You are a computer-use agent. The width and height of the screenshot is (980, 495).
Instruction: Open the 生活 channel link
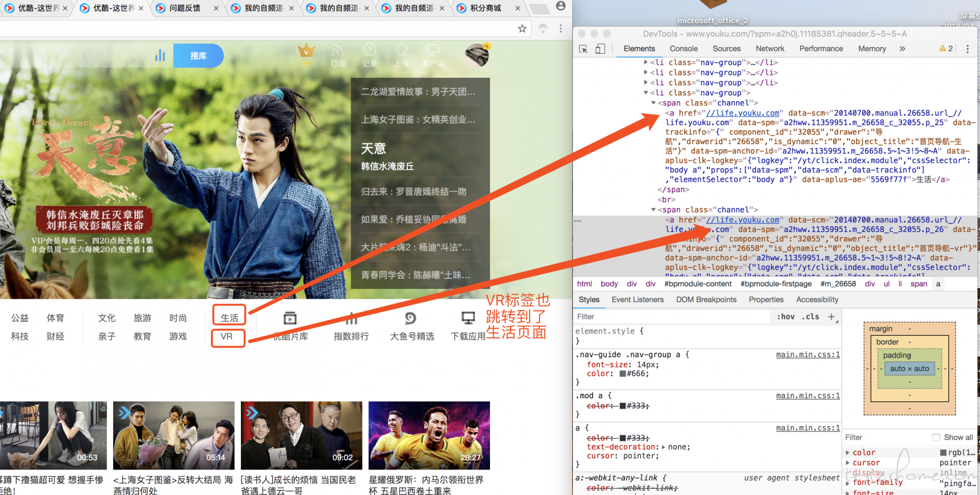(x=229, y=318)
